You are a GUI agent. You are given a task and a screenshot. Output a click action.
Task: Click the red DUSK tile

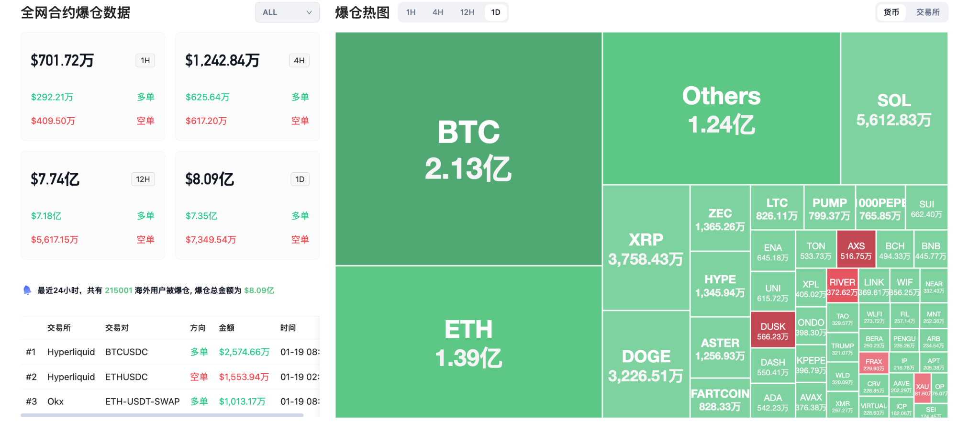coord(772,330)
